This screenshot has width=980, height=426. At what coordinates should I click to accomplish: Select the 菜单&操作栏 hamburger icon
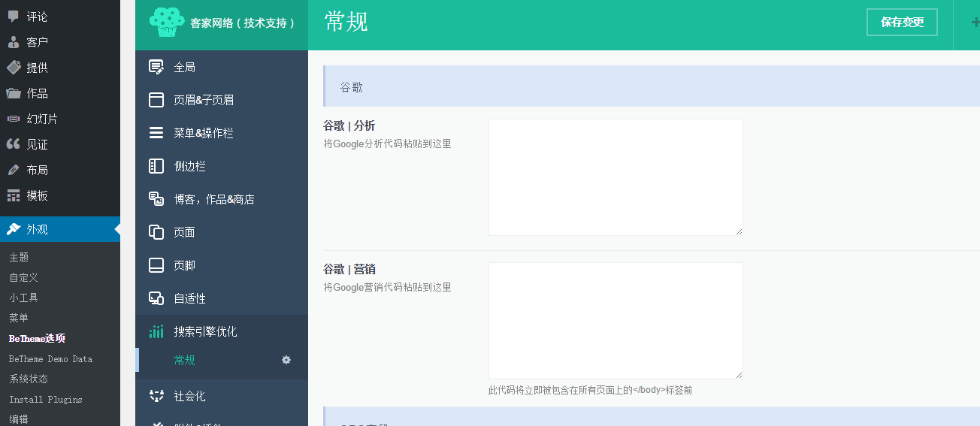click(x=156, y=133)
